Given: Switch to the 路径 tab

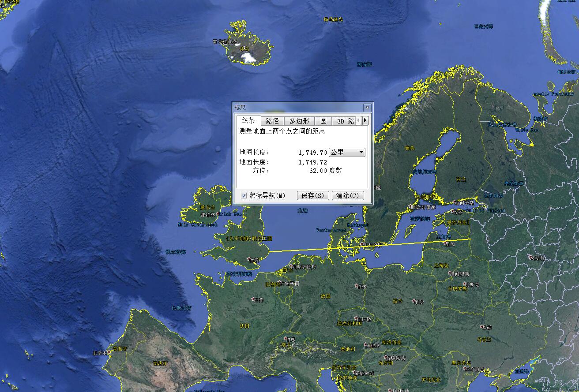Looking at the screenshot, I should 272,121.
